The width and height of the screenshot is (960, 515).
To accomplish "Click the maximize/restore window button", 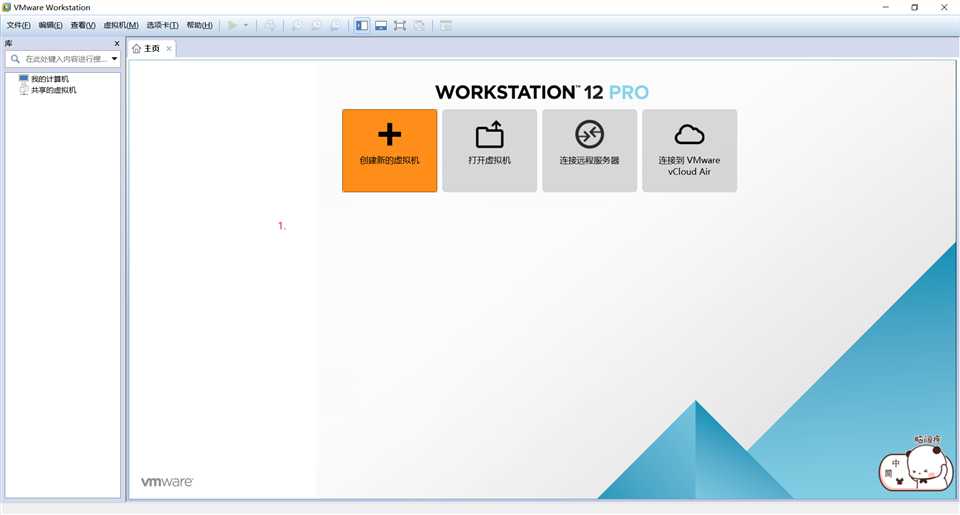I will pos(915,7).
